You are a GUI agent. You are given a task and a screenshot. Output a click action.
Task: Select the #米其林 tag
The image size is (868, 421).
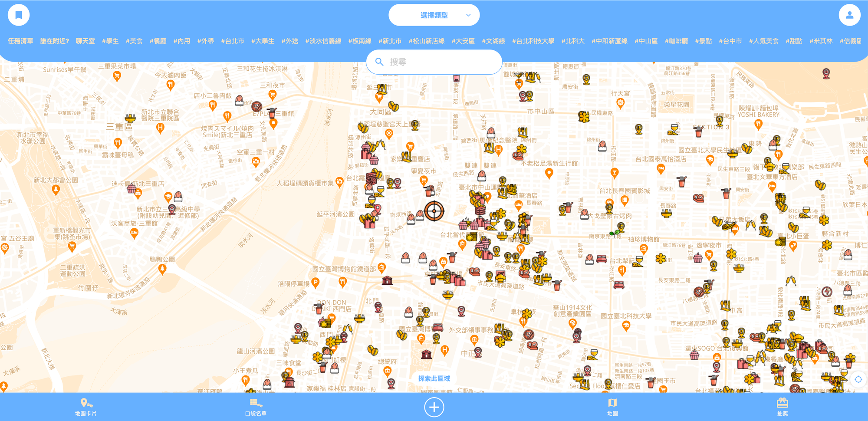click(x=821, y=41)
